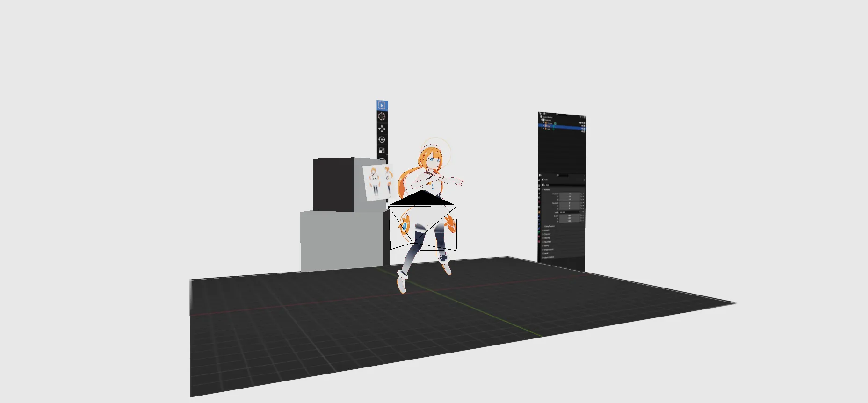Open the Object Constraints tab icon
The width and height of the screenshot is (868, 403).
(539, 228)
